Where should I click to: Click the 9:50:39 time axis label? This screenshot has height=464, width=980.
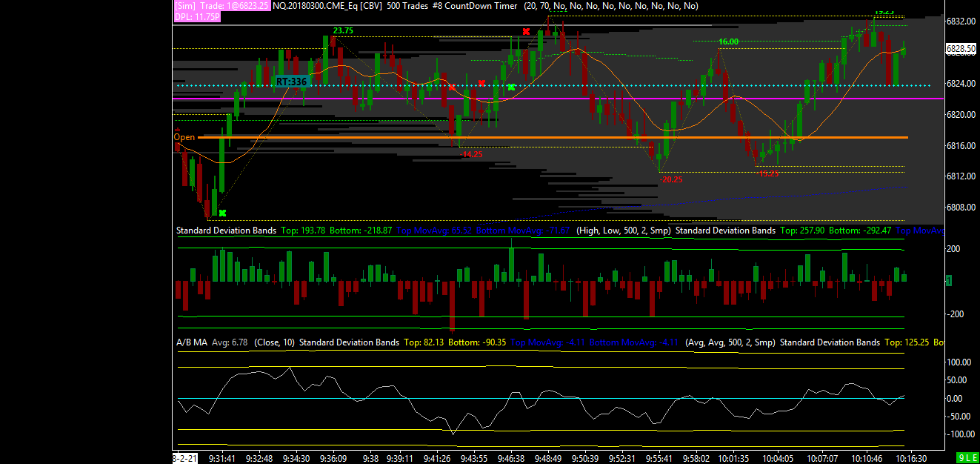pos(587,458)
